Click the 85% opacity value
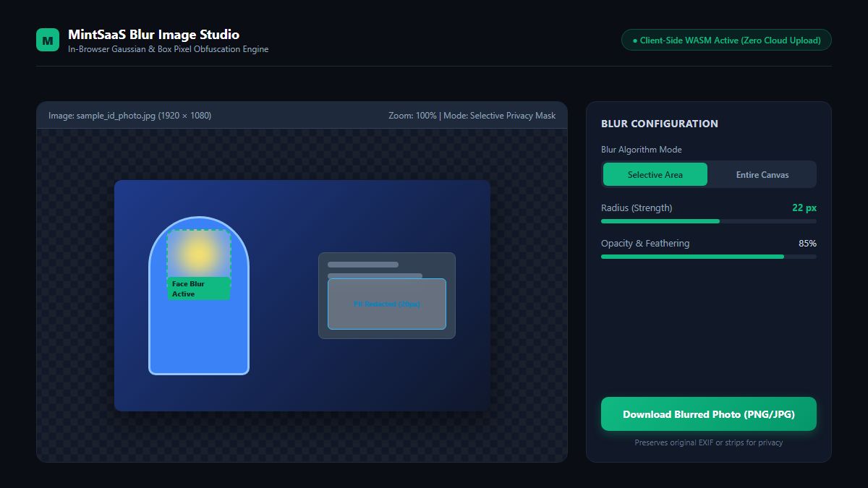This screenshot has width=868, height=488. pyautogui.click(x=807, y=244)
